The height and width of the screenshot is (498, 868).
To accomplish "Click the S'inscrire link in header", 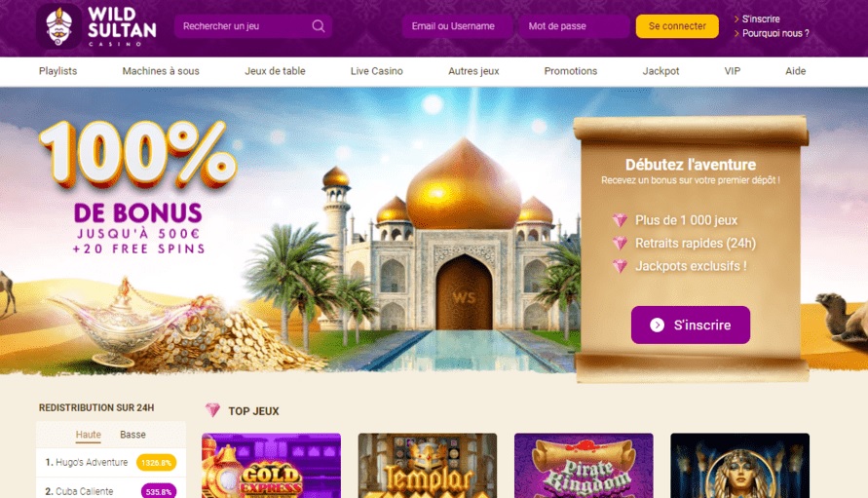I will click(761, 19).
